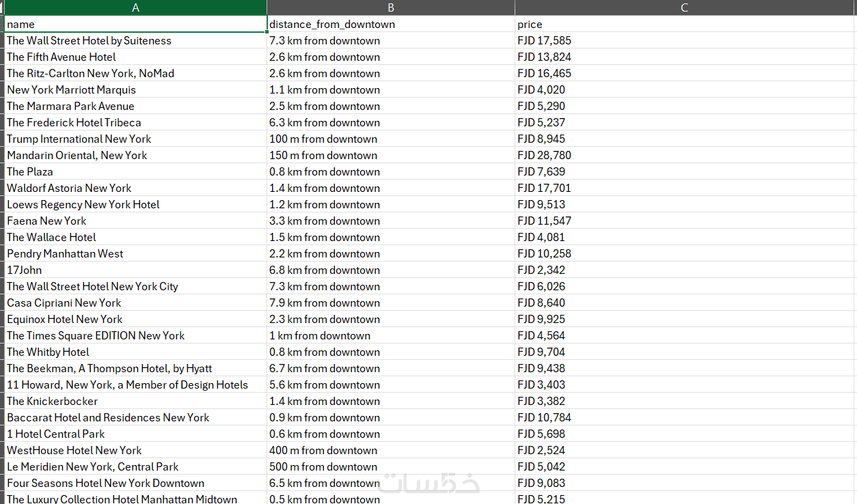Select 11 Howard, New York cell

tap(135, 384)
